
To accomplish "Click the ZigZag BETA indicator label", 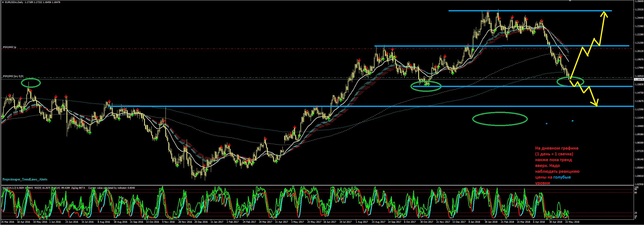I will pyautogui.click(x=78, y=188).
